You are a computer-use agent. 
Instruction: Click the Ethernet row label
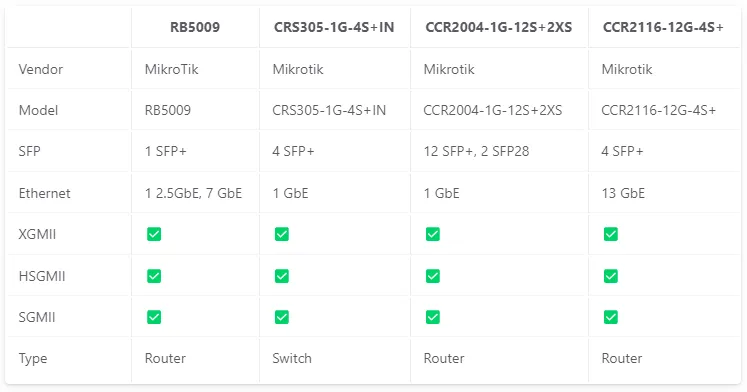44,193
